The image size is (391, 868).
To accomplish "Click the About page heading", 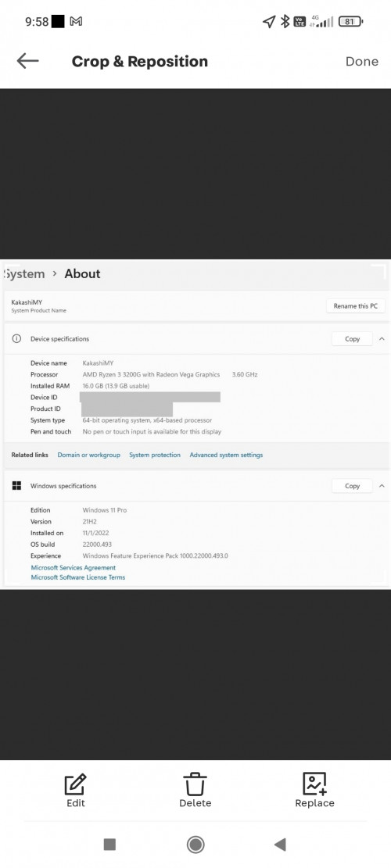I will (82, 273).
